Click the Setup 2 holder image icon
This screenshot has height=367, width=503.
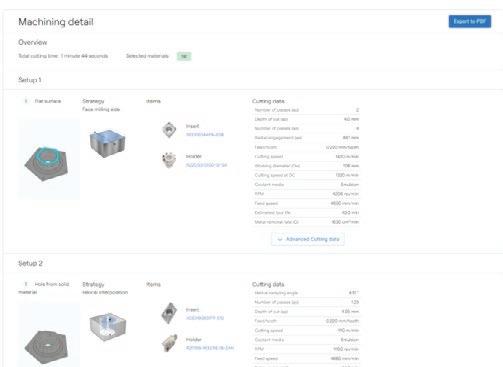[x=170, y=343]
